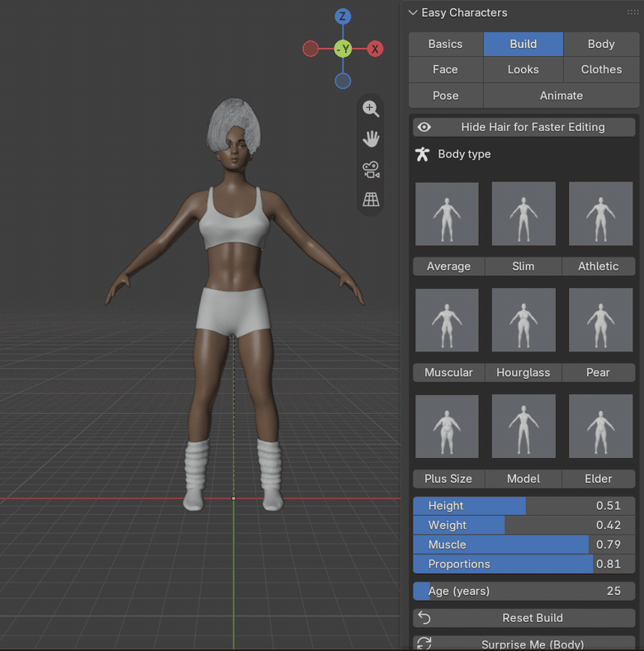Click the Reset Build button
The width and height of the screenshot is (644, 651).
pyautogui.click(x=524, y=618)
